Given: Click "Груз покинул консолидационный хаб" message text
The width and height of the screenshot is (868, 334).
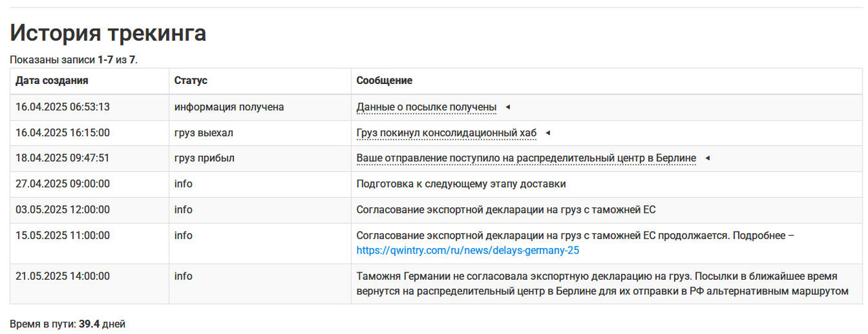Looking at the screenshot, I should pyautogui.click(x=446, y=133).
